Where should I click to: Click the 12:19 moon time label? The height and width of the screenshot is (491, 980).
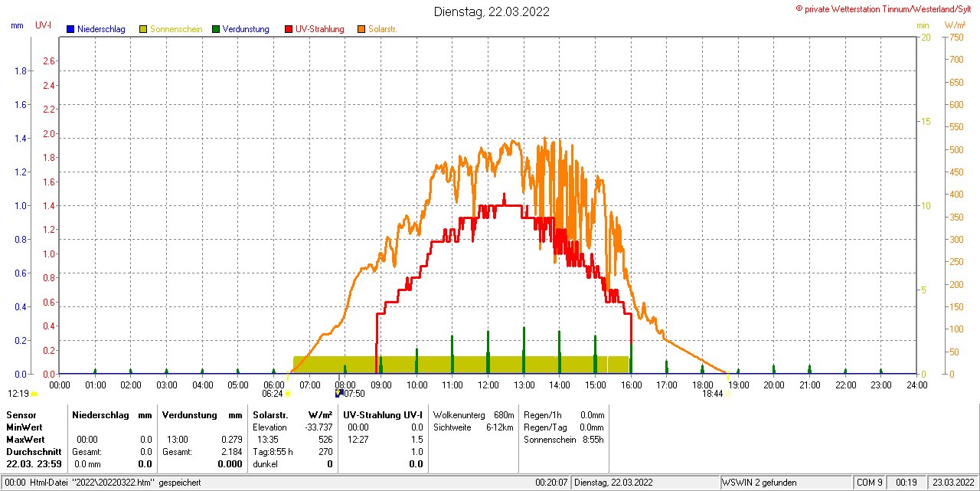coord(18,394)
